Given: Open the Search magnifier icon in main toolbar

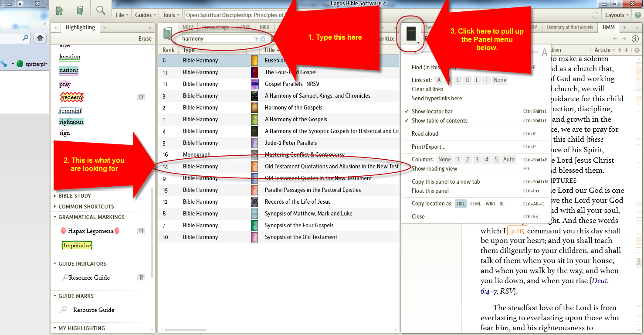Looking at the screenshot, I should pyautogui.click(x=101, y=10).
